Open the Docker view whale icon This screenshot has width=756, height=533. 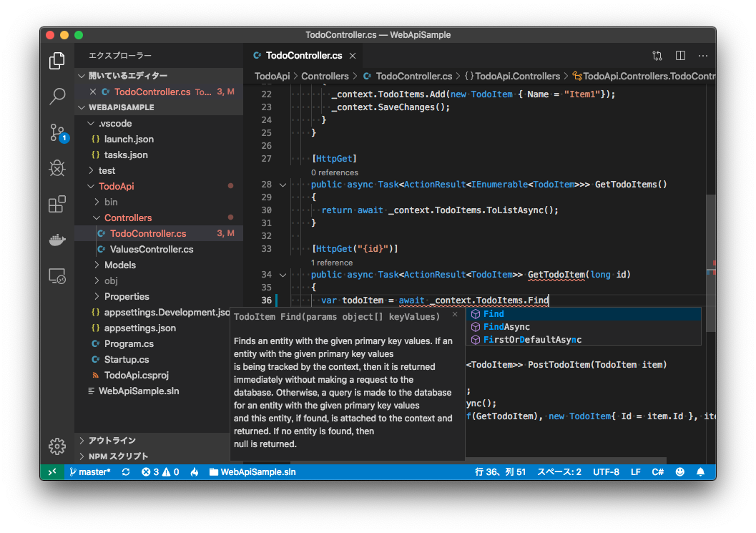point(57,240)
